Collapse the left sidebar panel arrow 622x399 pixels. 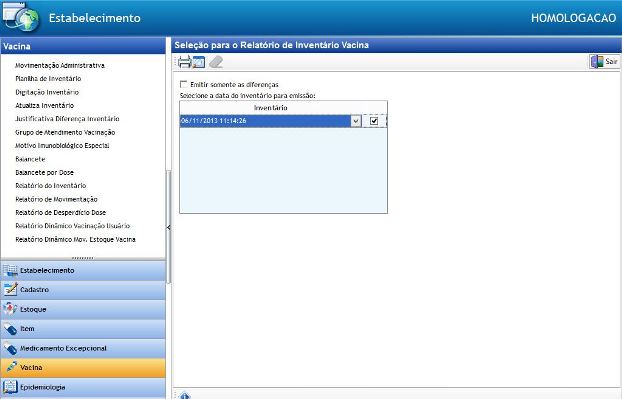169,227
